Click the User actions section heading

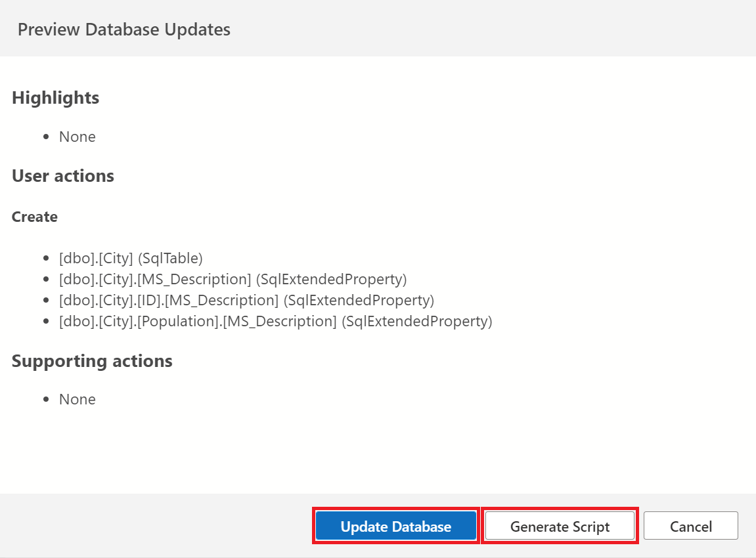pos(62,175)
